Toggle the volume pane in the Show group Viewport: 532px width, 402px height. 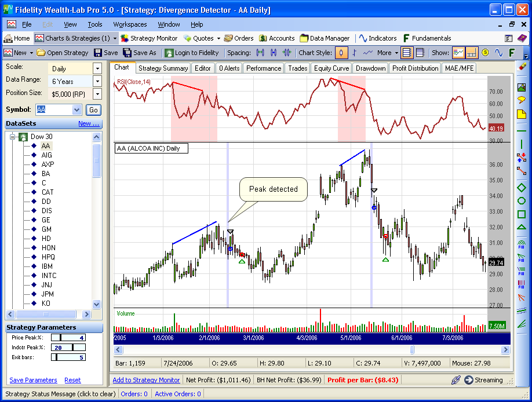point(471,52)
